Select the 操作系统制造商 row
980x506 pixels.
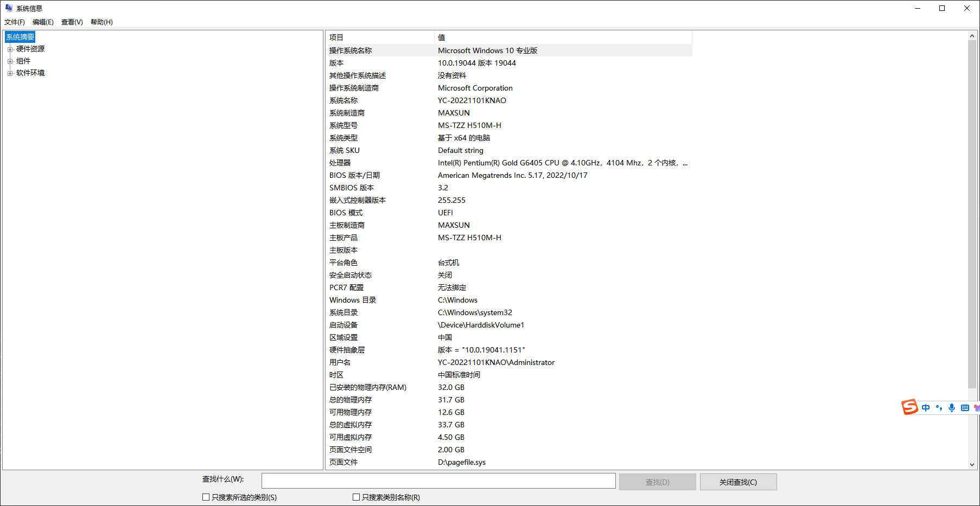(x=509, y=88)
